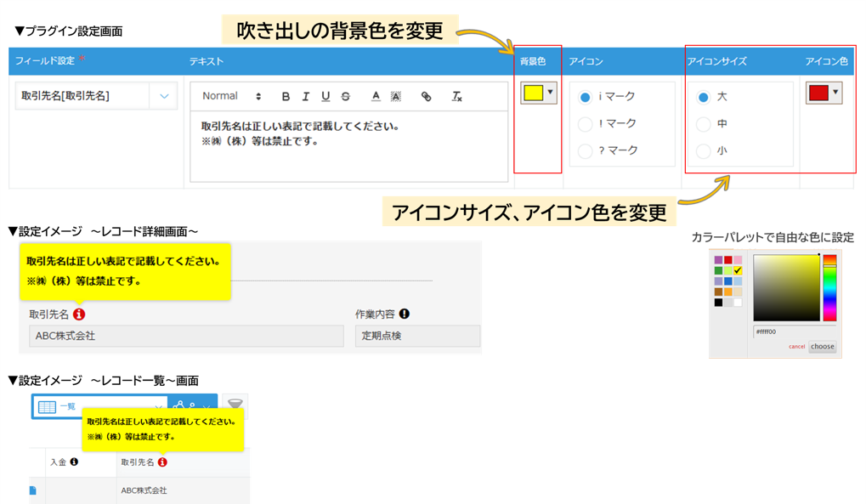Open the font color tool
The image size is (866, 504).
pyautogui.click(x=375, y=95)
